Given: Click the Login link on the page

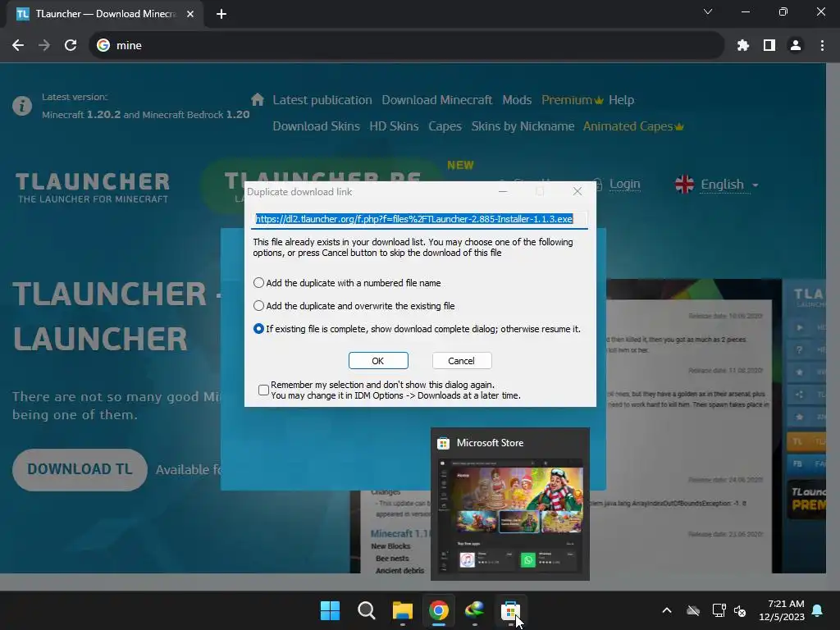Looking at the screenshot, I should click(x=624, y=185).
